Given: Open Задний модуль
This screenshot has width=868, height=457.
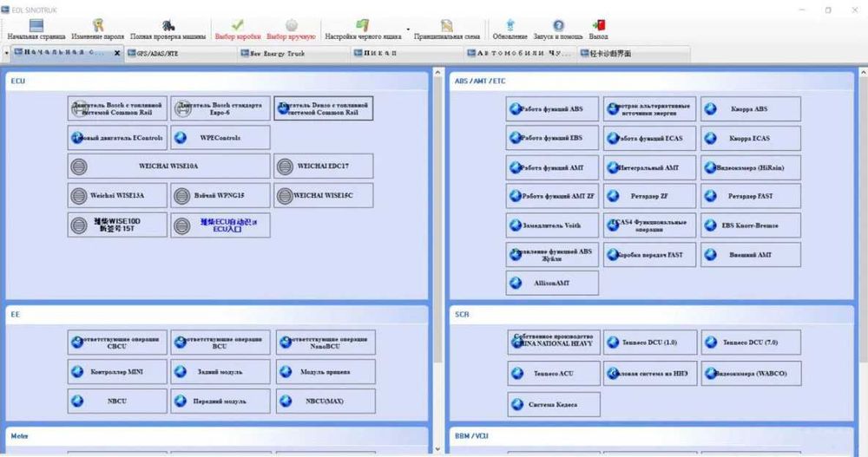Looking at the screenshot, I should [x=220, y=372].
